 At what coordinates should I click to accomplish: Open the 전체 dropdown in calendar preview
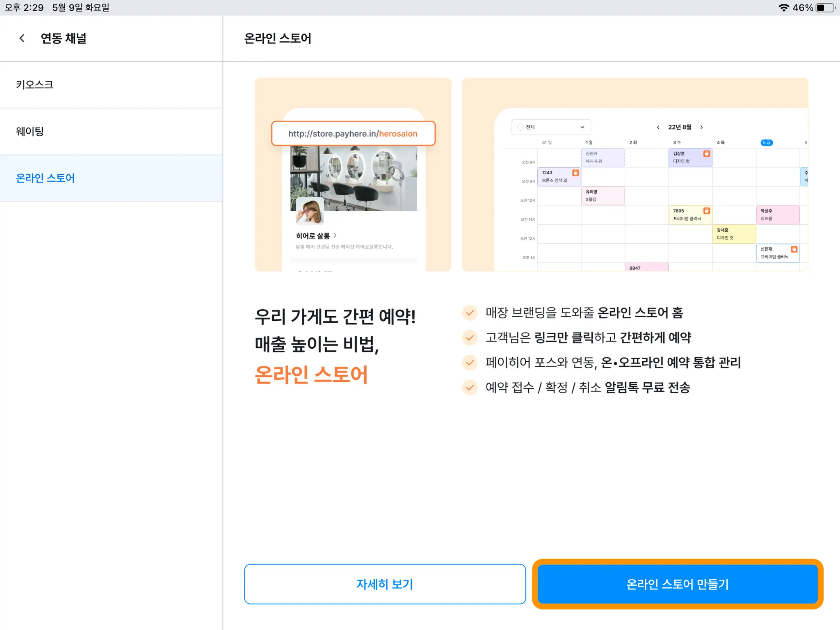(551, 127)
